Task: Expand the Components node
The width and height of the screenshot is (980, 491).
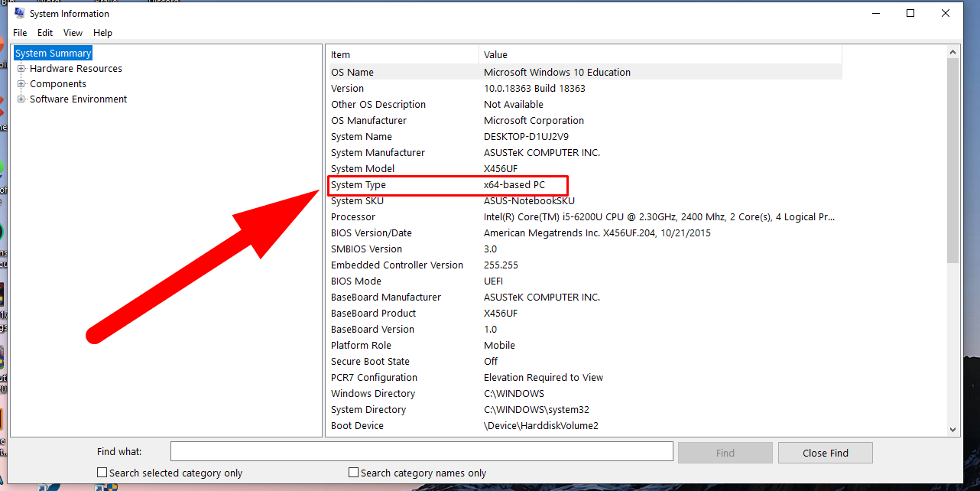Action: click(21, 84)
